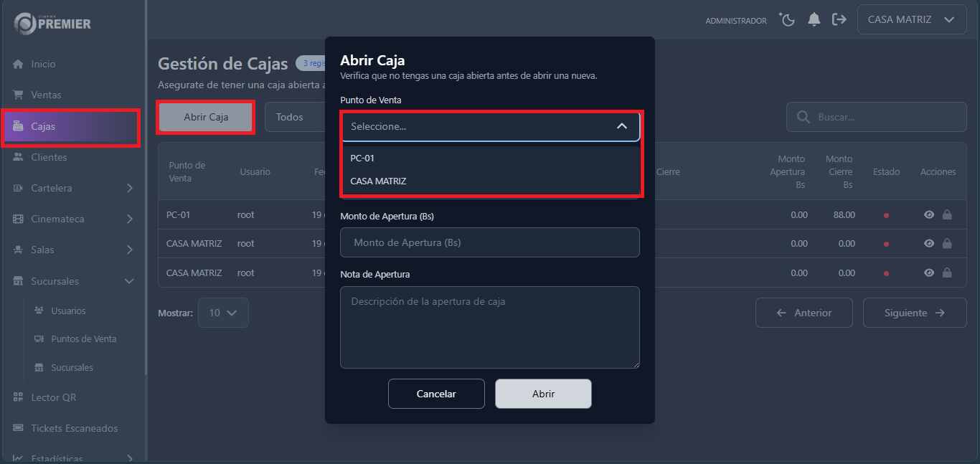Open notifications bell icon
980x464 pixels.
pyautogui.click(x=814, y=20)
